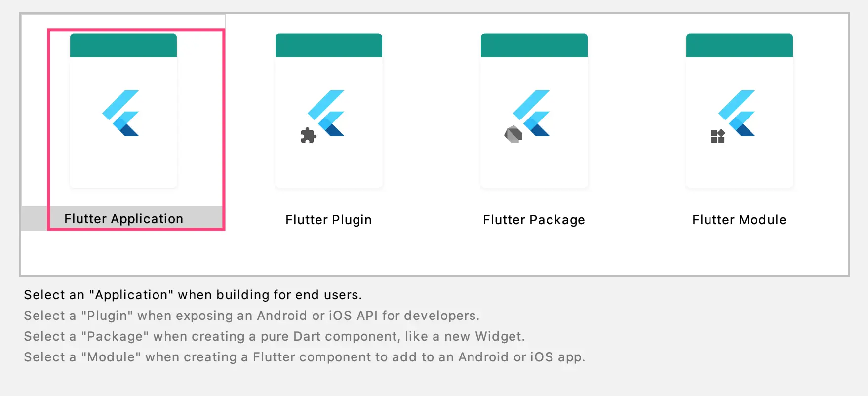Click the grid badge on Flutter Module card

[x=718, y=137]
